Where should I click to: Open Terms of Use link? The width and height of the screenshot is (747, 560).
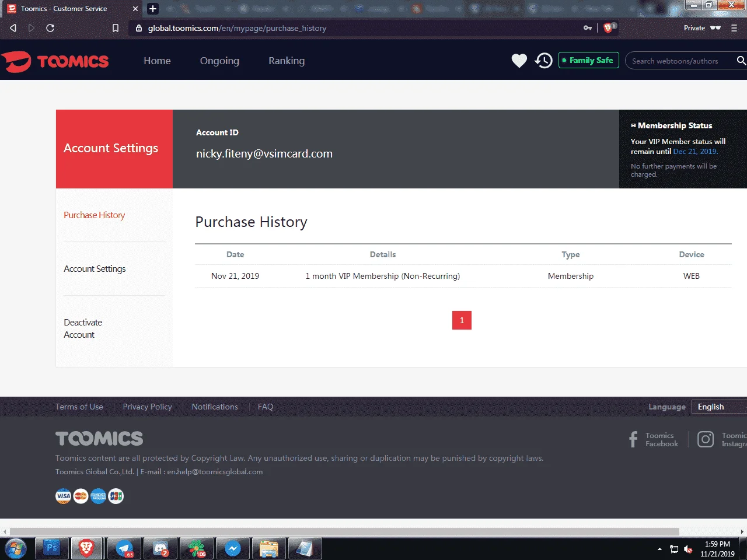(79, 407)
